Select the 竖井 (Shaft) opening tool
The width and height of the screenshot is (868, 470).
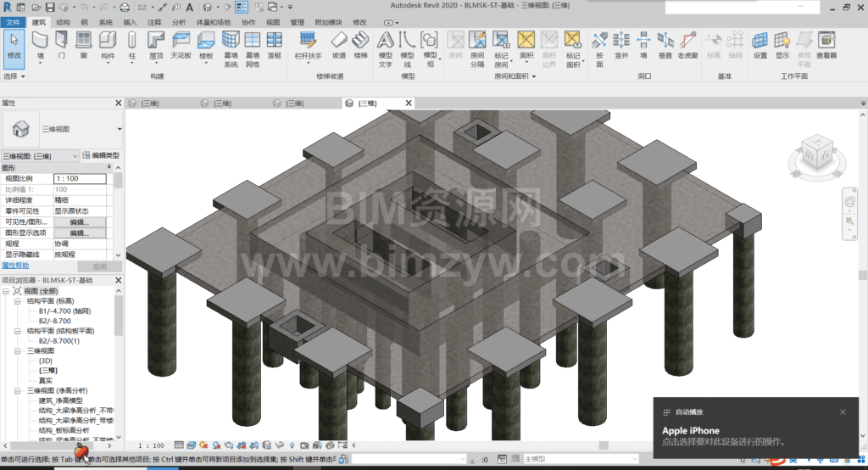[x=621, y=46]
